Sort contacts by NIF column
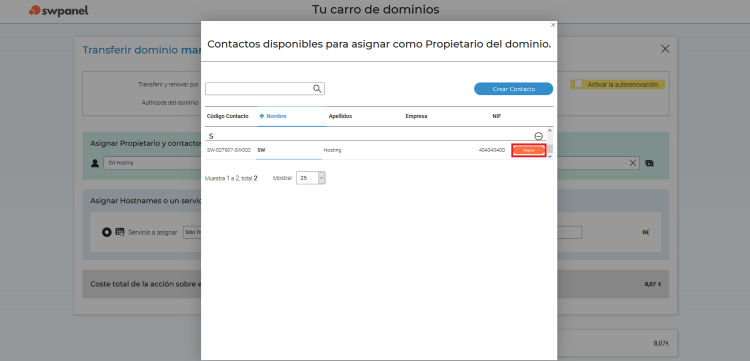This screenshot has width=750, height=361. pyautogui.click(x=497, y=116)
